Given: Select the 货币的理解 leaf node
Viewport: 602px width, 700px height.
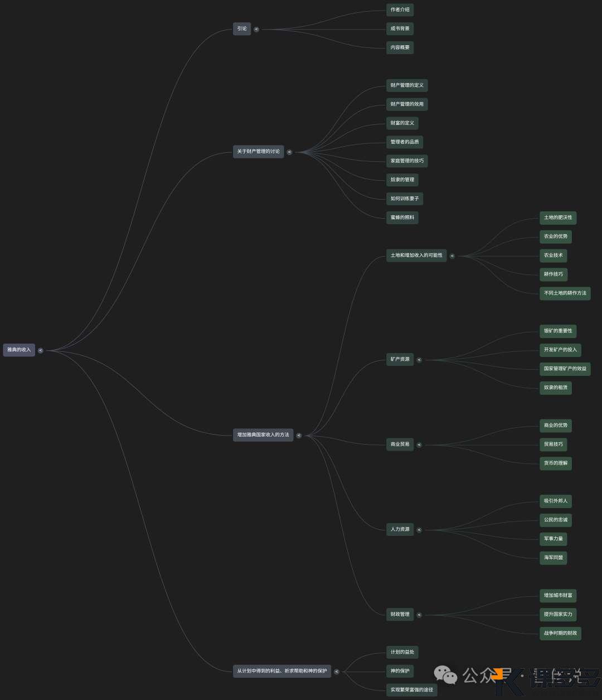Looking at the screenshot, I should tap(555, 464).
